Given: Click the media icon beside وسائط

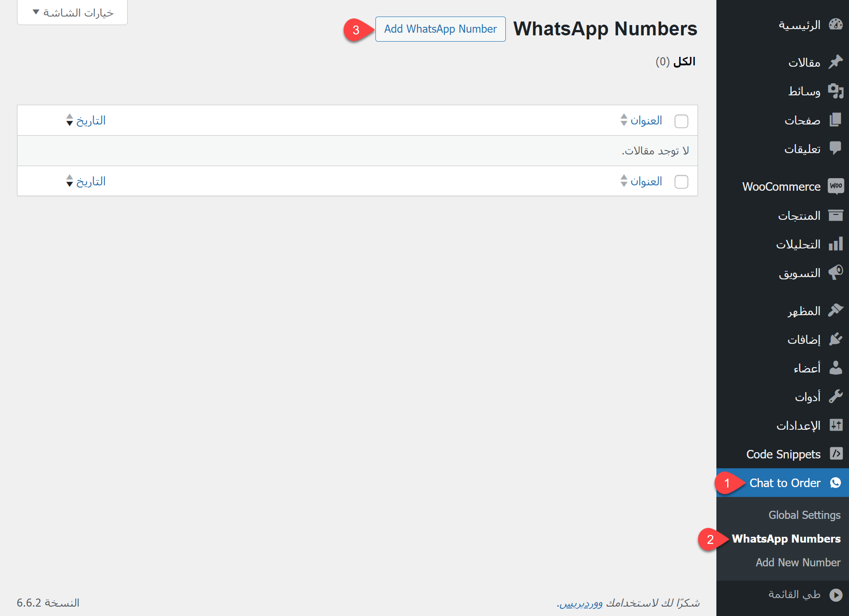Looking at the screenshot, I should pyautogui.click(x=836, y=91).
